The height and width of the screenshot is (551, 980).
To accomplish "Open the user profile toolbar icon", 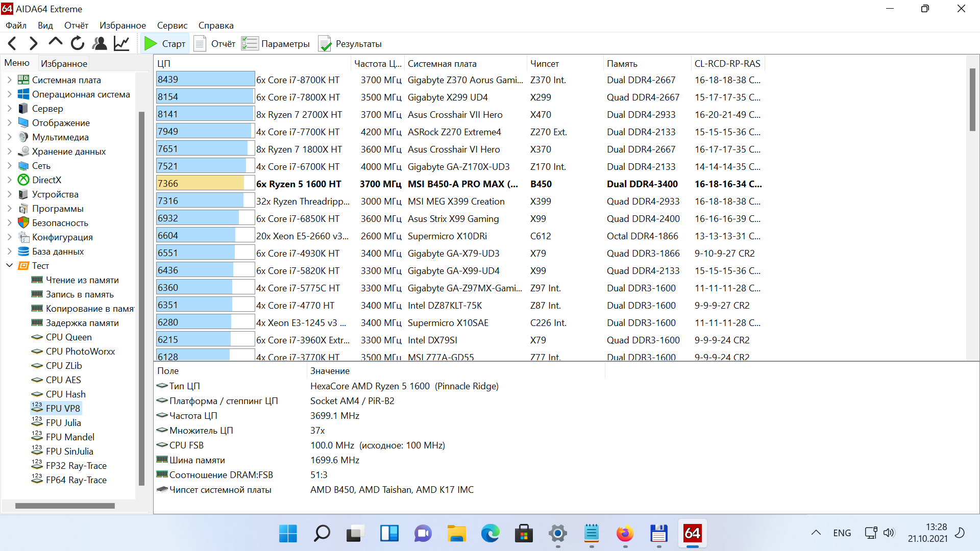I will point(100,44).
